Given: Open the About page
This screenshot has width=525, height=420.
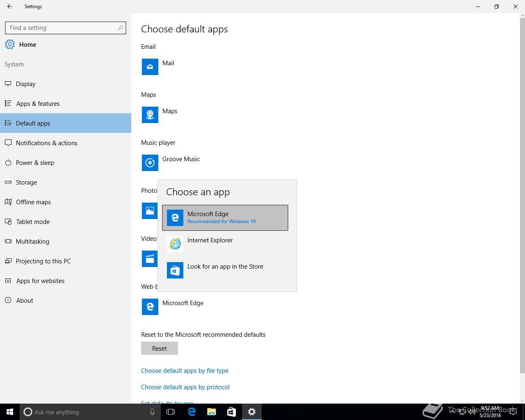Looking at the screenshot, I should 66,300.
